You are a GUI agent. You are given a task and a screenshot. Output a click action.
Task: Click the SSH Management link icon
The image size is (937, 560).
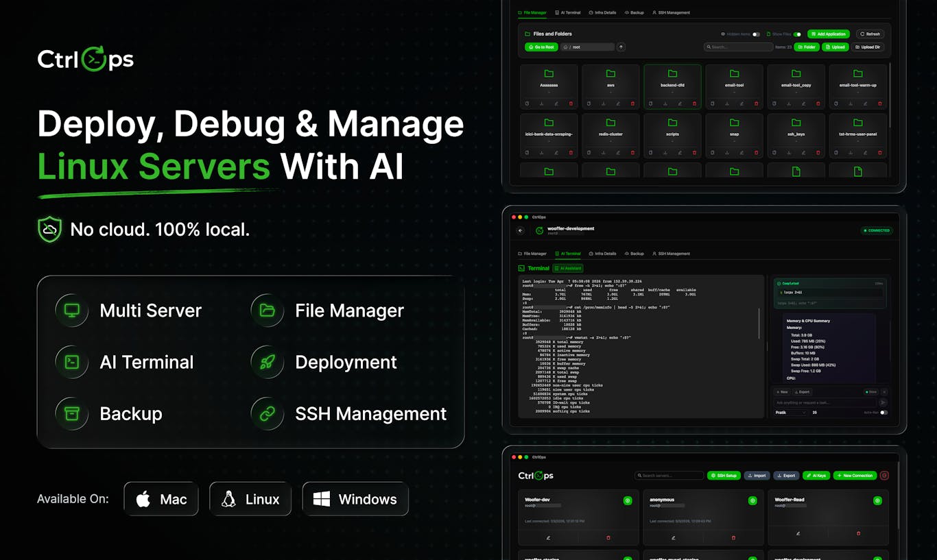click(268, 413)
